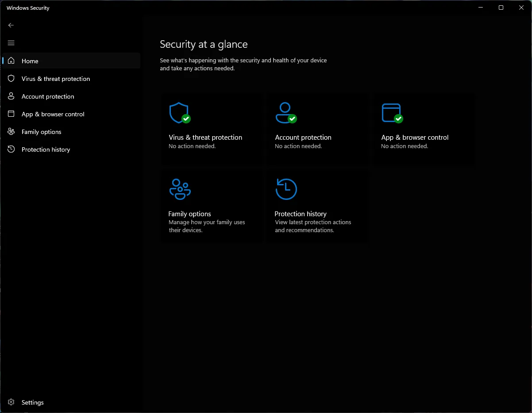532x413 pixels.
Task: Open Account protection from the sidebar
Action: (x=48, y=96)
